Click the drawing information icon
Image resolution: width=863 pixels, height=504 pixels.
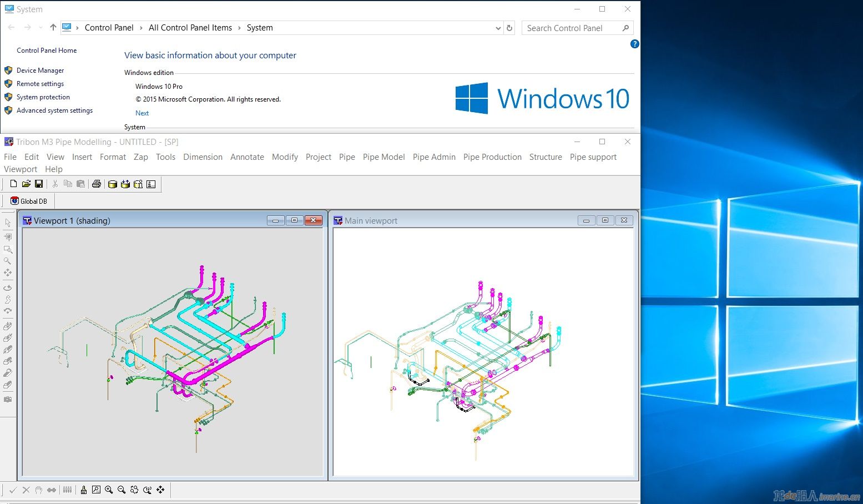pos(151,184)
